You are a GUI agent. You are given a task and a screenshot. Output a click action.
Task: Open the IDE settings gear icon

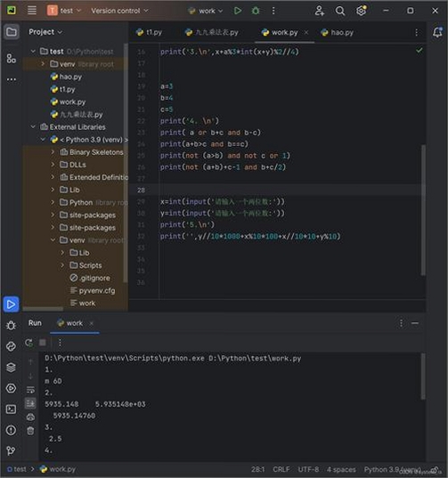coord(361,11)
